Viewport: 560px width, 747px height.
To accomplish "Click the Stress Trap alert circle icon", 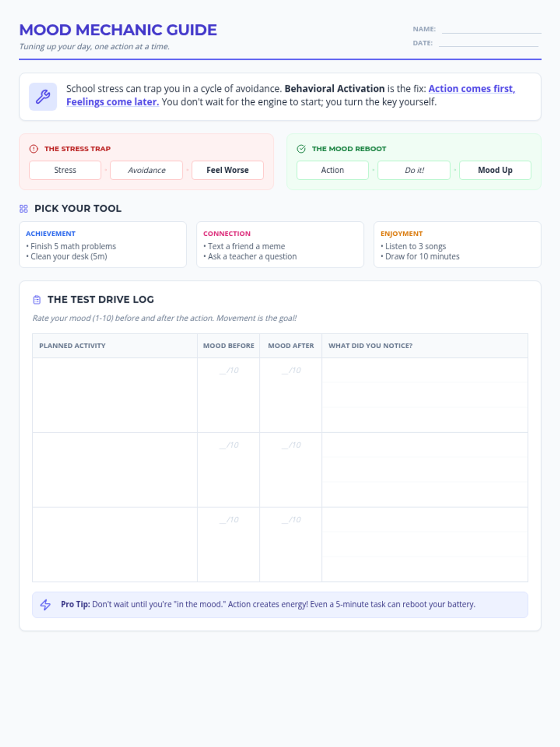I will (34, 149).
